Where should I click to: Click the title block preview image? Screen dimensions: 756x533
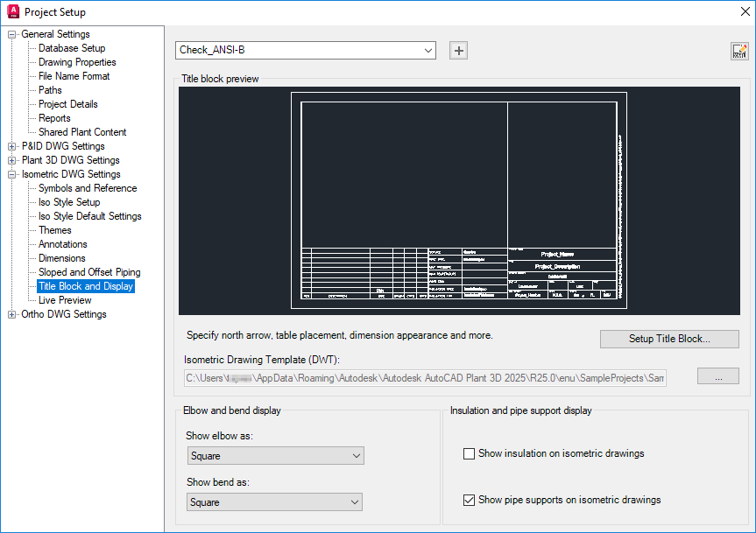coord(459,200)
